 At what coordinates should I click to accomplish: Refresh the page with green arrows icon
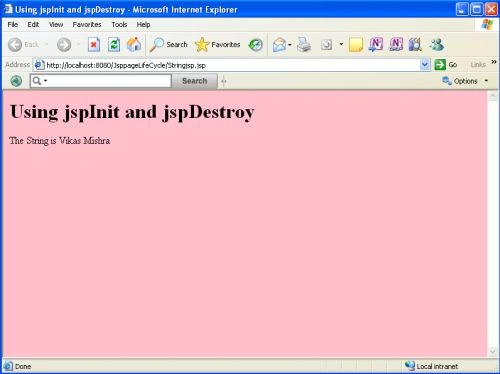click(x=114, y=44)
